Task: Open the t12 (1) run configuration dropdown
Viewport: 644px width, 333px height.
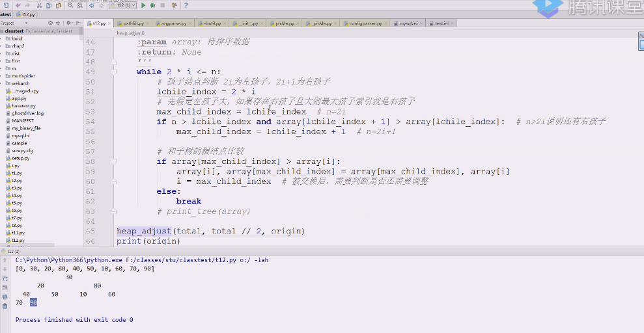Action: tap(123, 5)
